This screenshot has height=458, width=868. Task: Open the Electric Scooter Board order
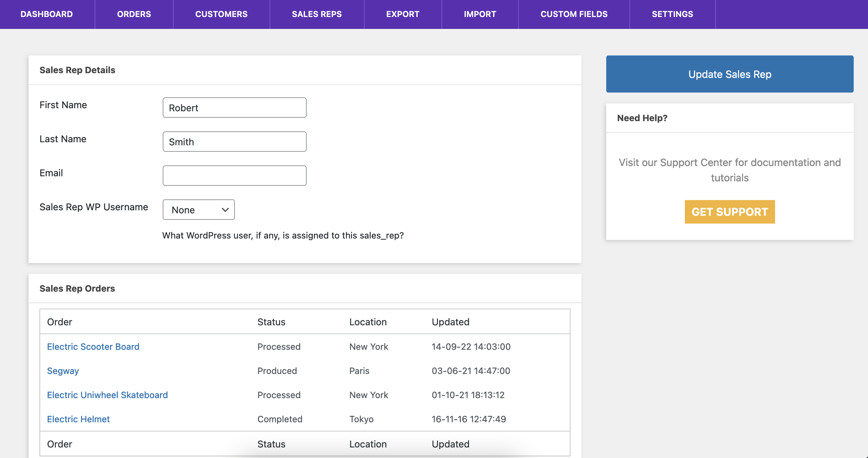click(x=93, y=347)
